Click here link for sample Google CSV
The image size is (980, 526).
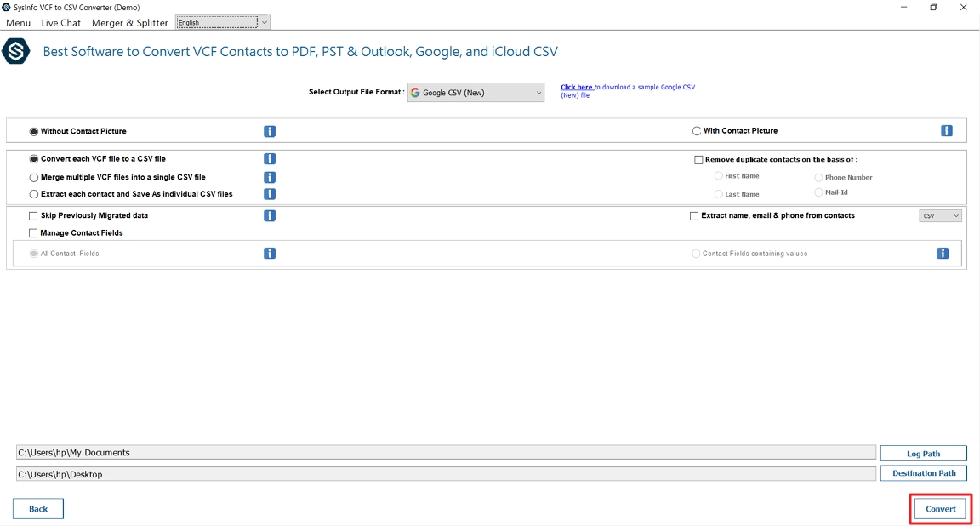(x=576, y=87)
